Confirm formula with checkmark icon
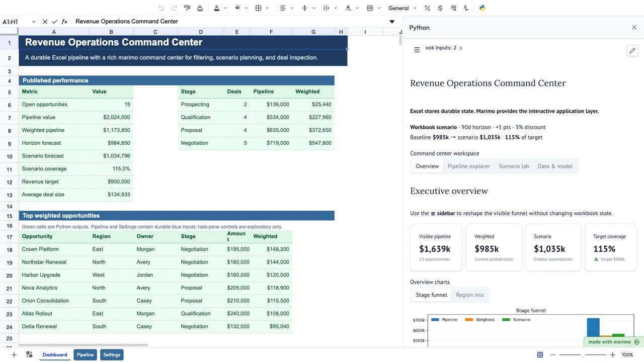 (55, 22)
